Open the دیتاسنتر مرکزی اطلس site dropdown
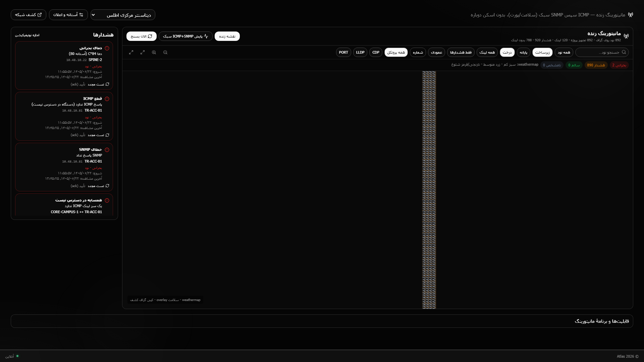The image size is (644, 362). pyautogui.click(x=123, y=15)
